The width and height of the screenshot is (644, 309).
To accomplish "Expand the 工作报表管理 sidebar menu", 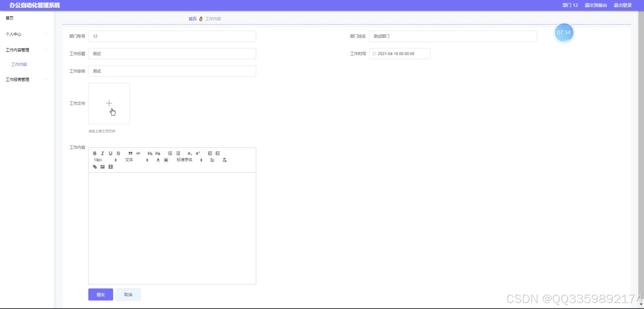I will pyautogui.click(x=27, y=80).
